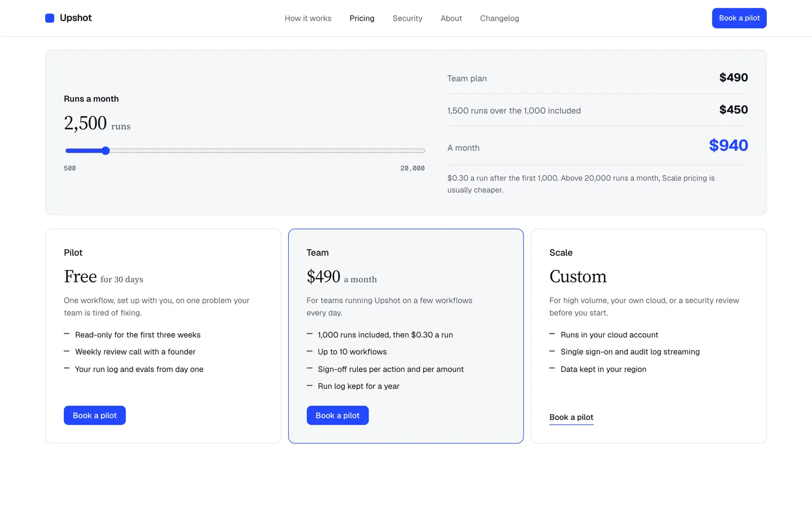The height and width of the screenshot is (508, 812).
Task: Click the Upshot brand name
Action: coord(76,18)
